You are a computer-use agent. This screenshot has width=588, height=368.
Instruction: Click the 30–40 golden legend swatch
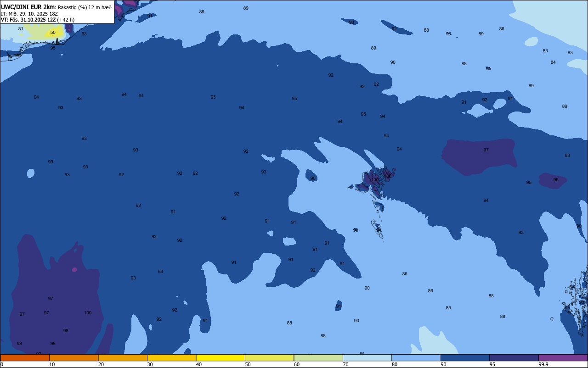click(x=171, y=357)
